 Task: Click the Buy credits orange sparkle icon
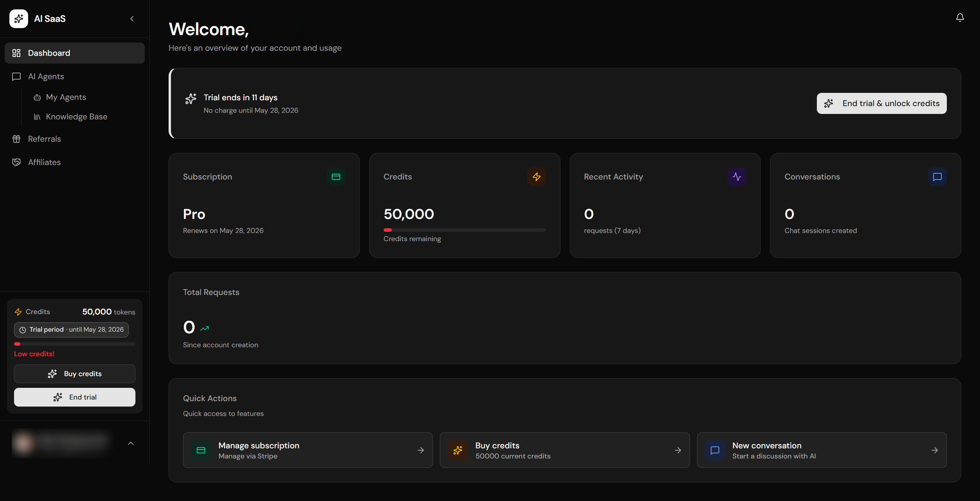click(x=458, y=450)
